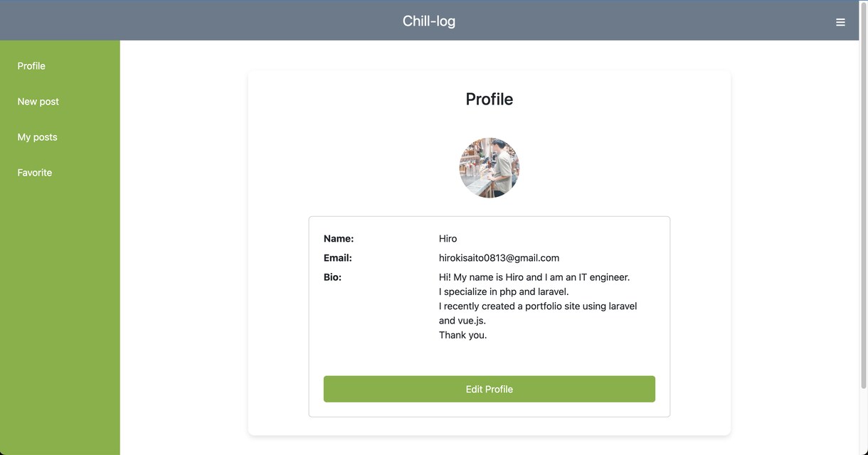Select the name value Hiro
868x455 pixels.
pyautogui.click(x=448, y=238)
